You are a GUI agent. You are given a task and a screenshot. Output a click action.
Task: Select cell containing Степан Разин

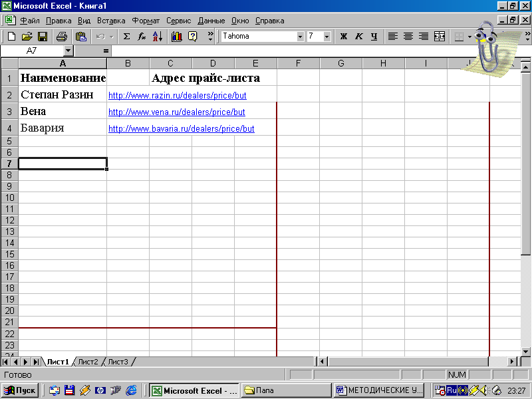[x=63, y=94]
